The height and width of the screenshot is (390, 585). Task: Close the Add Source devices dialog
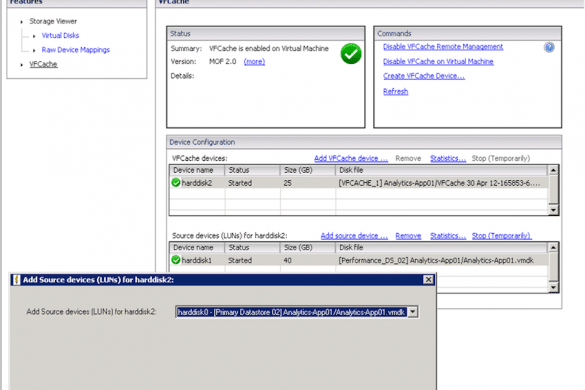point(428,280)
